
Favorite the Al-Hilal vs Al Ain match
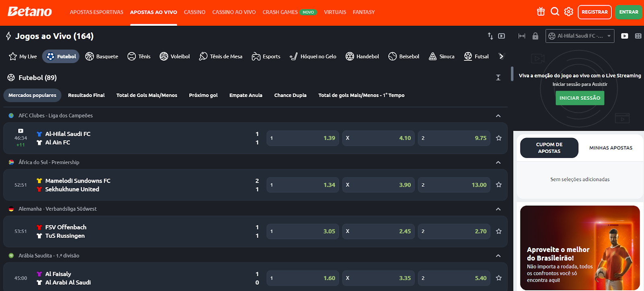[499, 138]
